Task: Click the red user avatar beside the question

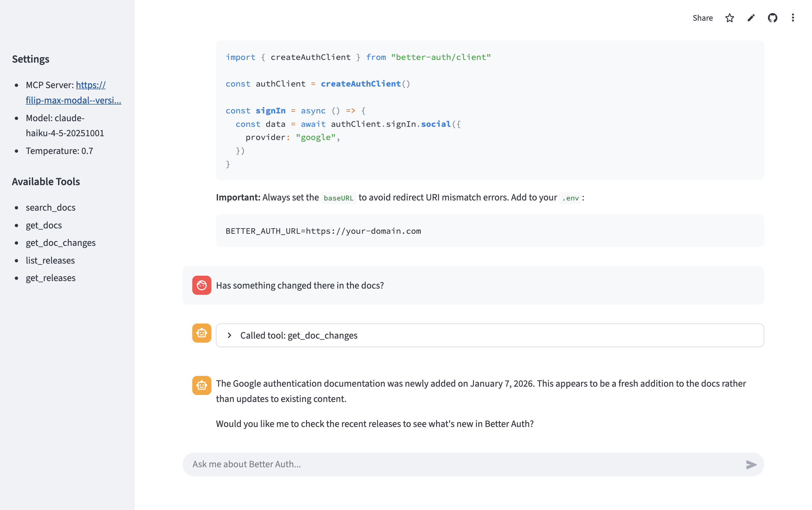Action: click(201, 285)
